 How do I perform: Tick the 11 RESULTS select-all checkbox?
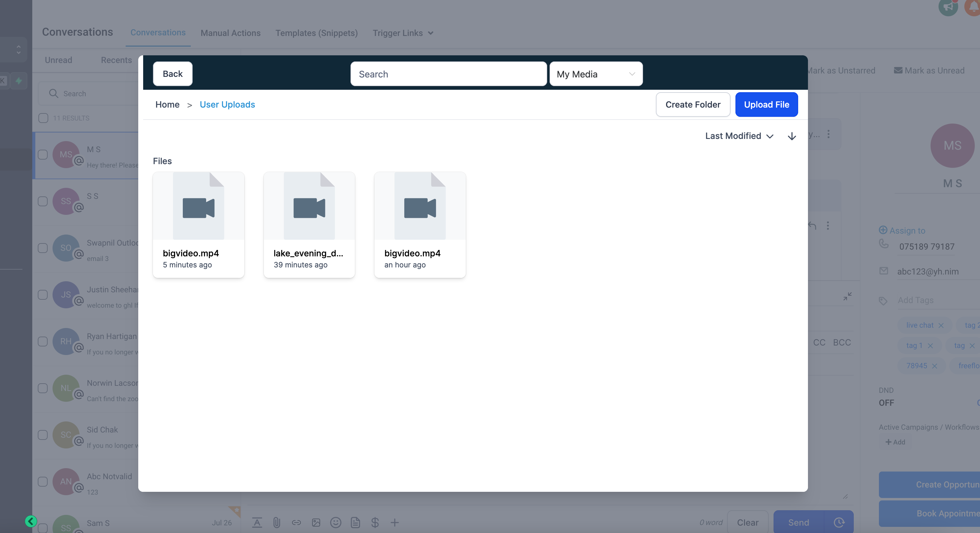[43, 118]
